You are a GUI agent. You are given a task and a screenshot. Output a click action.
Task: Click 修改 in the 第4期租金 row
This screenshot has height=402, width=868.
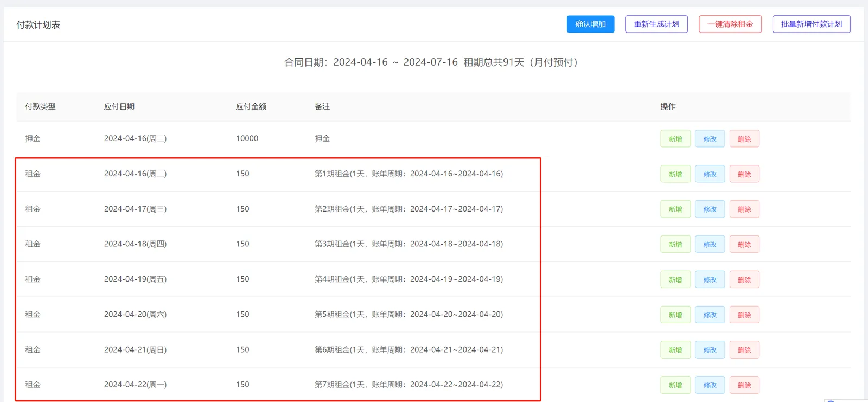coord(710,279)
